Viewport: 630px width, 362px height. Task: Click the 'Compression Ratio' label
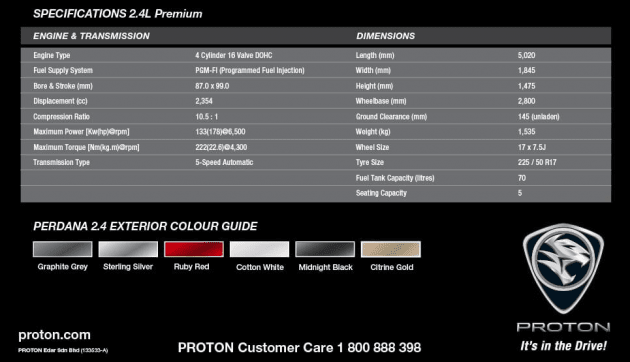click(x=61, y=117)
